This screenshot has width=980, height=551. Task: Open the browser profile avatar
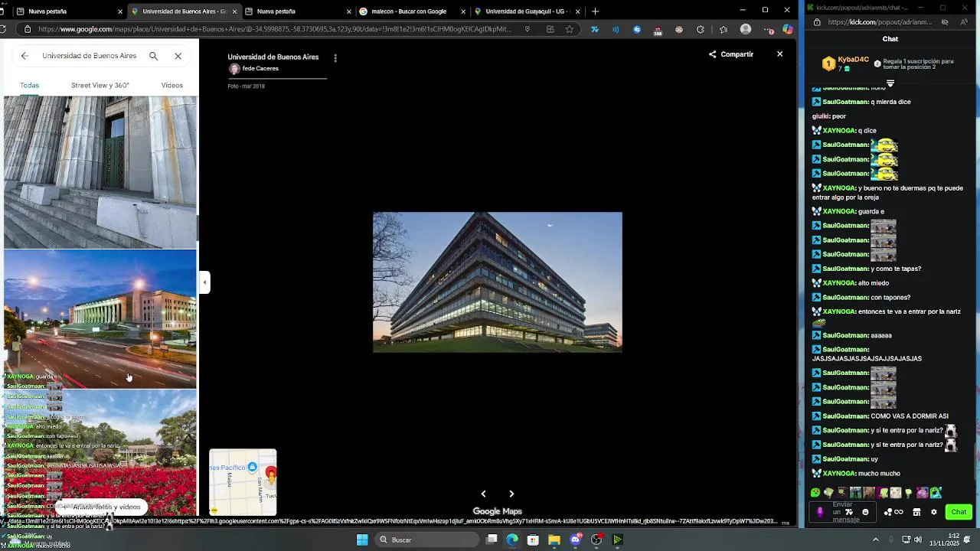746,29
